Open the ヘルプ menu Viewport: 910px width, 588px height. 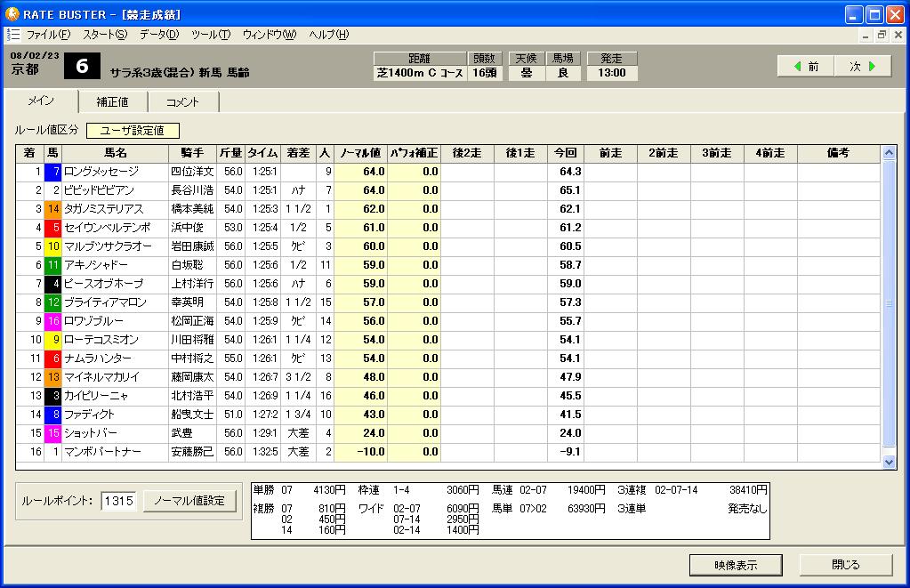328,35
